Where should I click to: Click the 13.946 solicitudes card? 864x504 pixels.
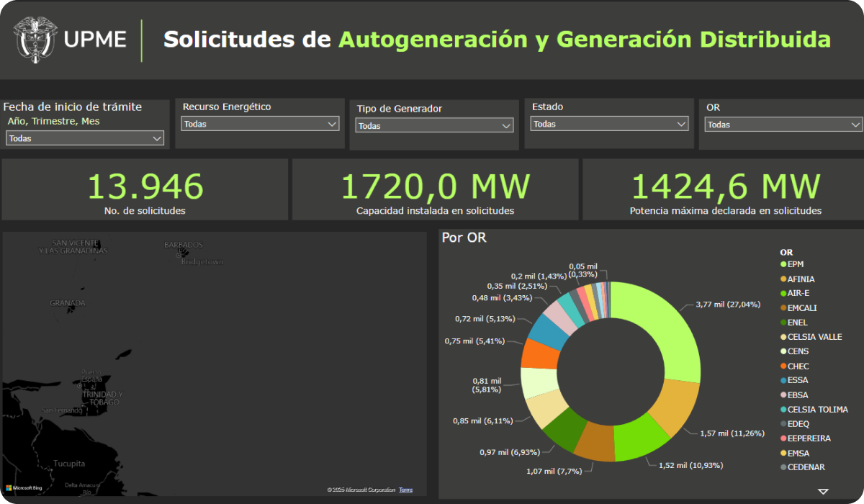pyautogui.click(x=145, y=189)
